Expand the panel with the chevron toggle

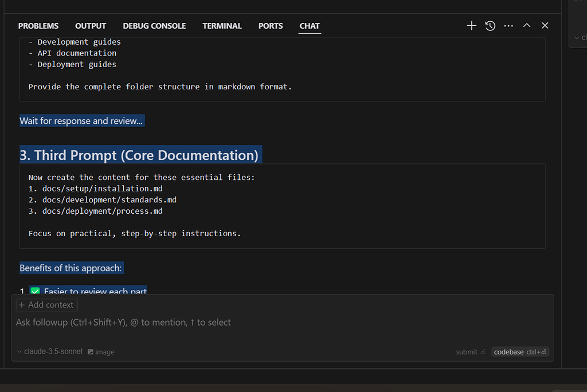[526, 25]
